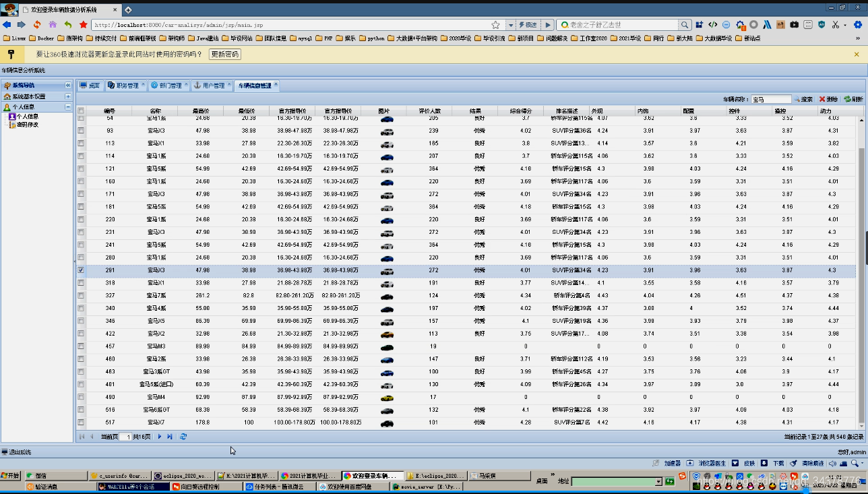The height and width of the screenshot is (494, 868).
Task: Toggle the select-all header checkbox
Action: pyautogui.click(x=81, y=111)
